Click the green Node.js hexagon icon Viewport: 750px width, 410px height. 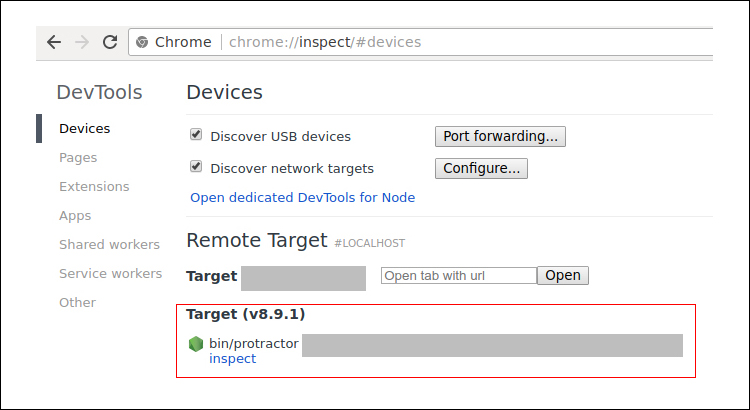pos(196,344)
